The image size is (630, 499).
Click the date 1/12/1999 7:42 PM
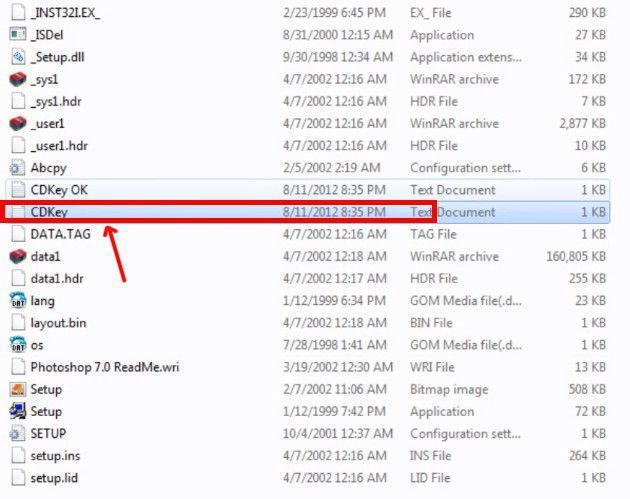tap(334, 411)
